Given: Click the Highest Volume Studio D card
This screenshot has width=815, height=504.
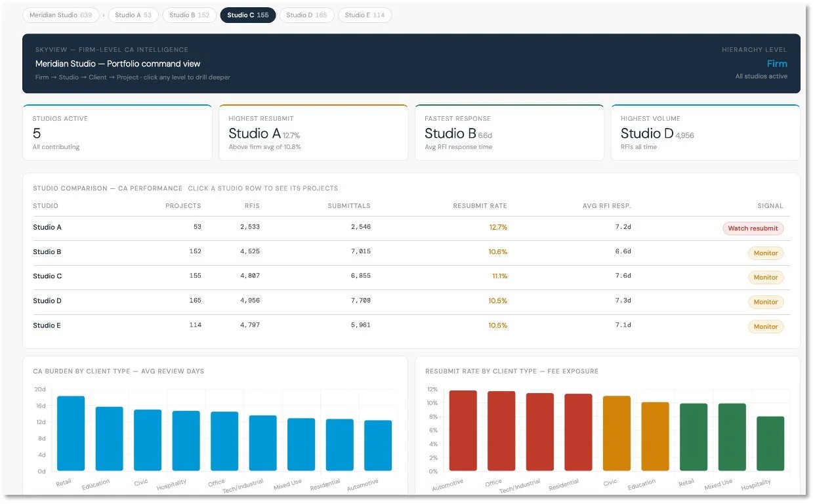Looking at the screenshot, I should coord(705,133).
